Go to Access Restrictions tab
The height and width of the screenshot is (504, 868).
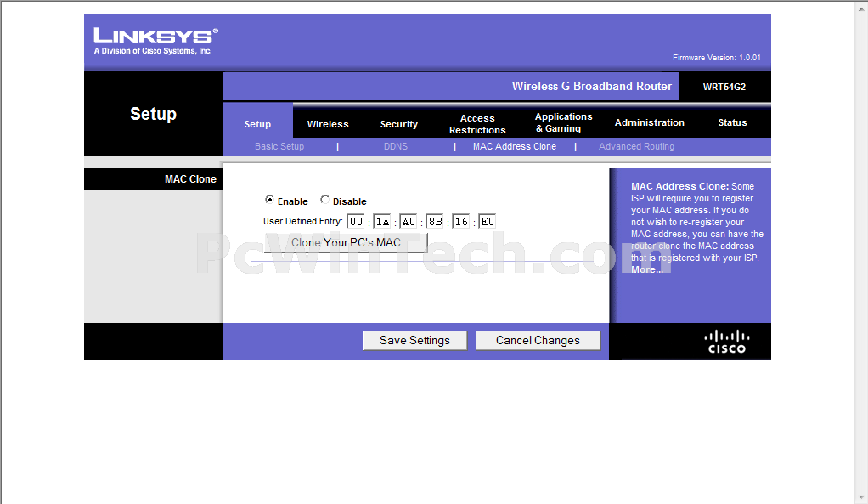[x=477, y=124]
